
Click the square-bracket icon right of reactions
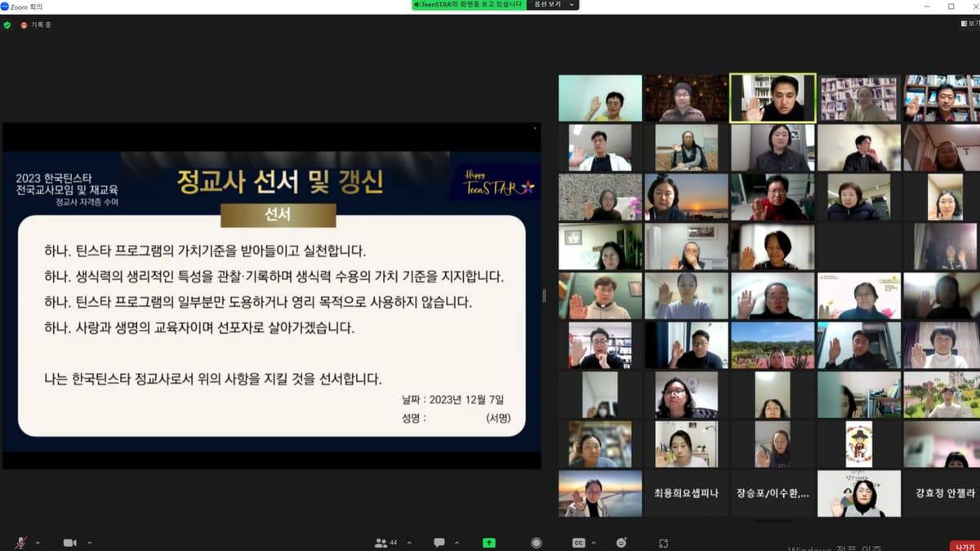tap(664, 543)
